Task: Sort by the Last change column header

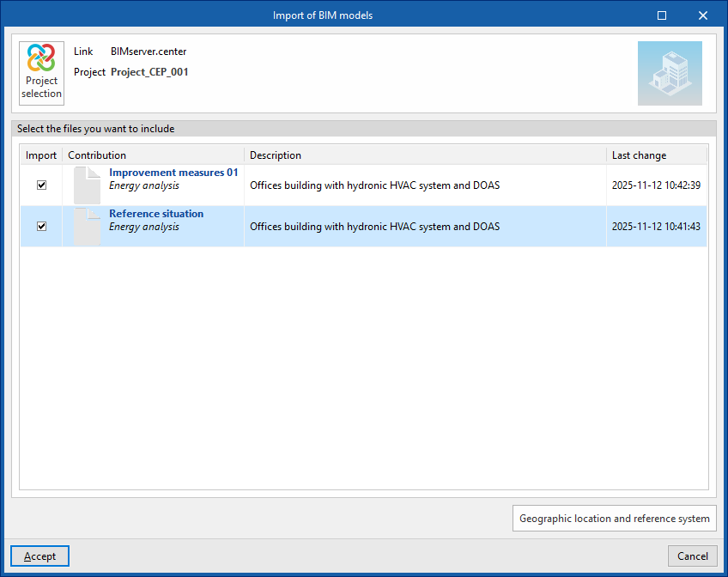Action: (x=656, y=155)
